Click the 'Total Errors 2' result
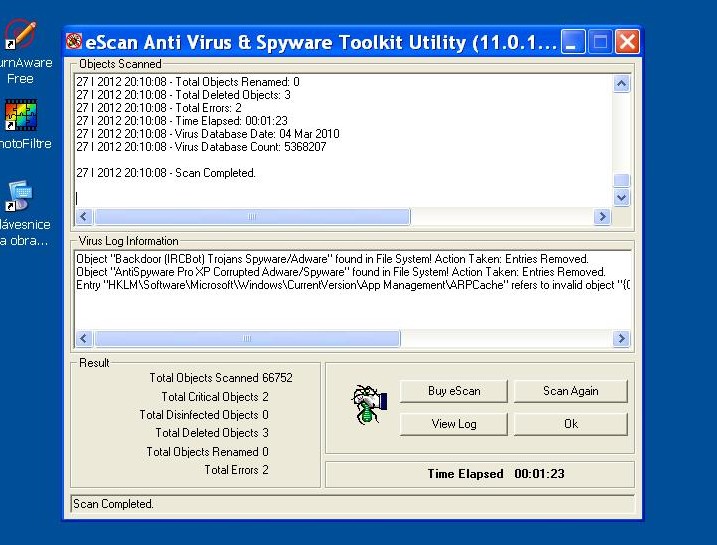Screen dimensions: 717x545 tap(236, 470)
